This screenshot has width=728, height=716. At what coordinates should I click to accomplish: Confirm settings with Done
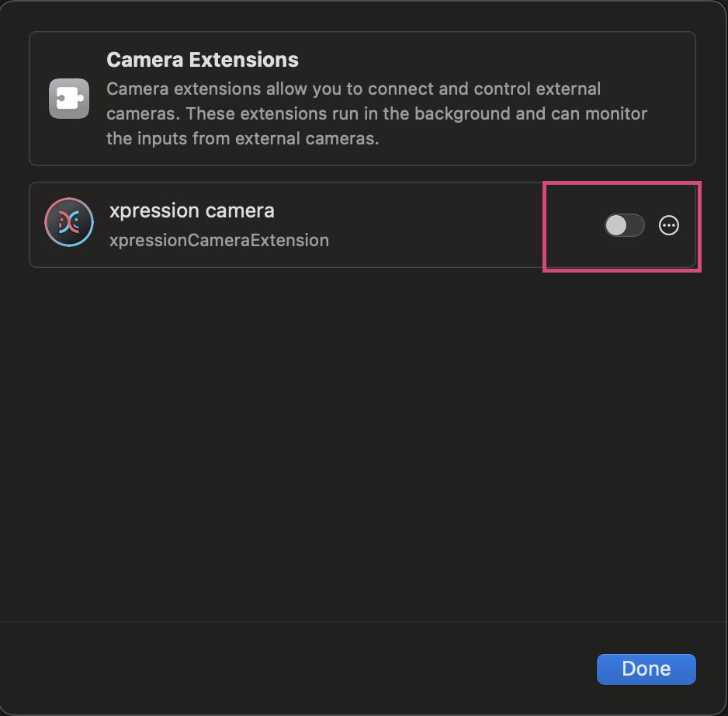(646, 669)
